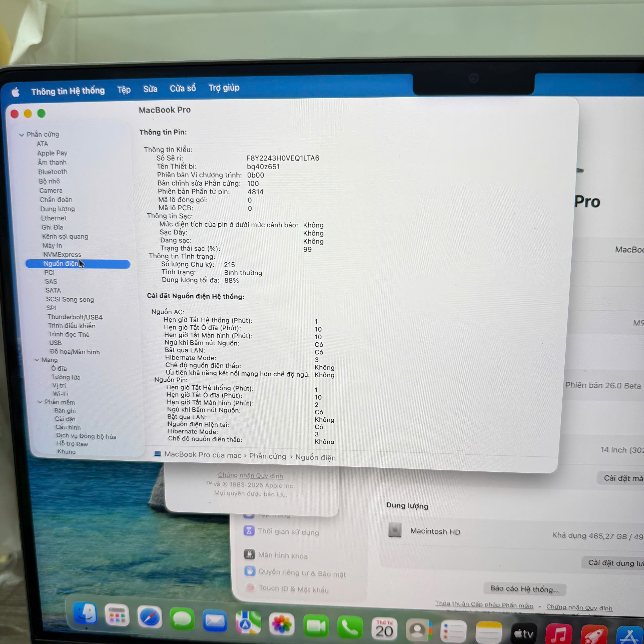Click the Báo cáo Hệ thống... button

pyautogui.click(x=524, y=589)
